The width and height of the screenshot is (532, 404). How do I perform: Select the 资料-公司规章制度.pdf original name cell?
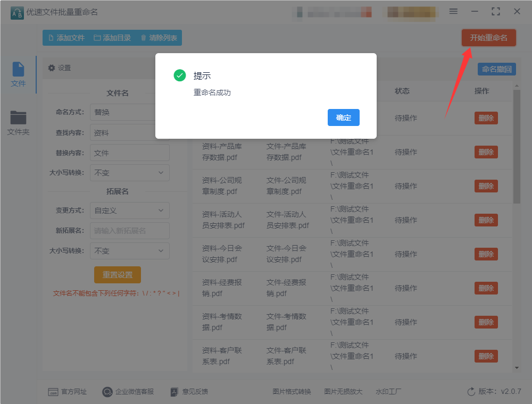222,186
